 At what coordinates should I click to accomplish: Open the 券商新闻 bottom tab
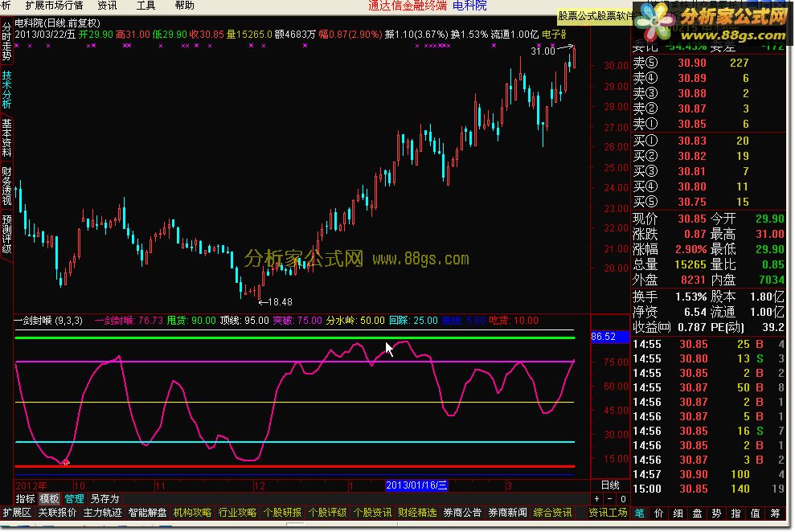507,514
